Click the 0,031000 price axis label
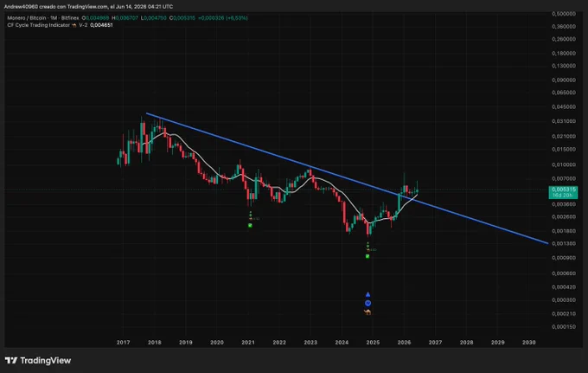This screenshot has height=373, width=588. (564, 121)
